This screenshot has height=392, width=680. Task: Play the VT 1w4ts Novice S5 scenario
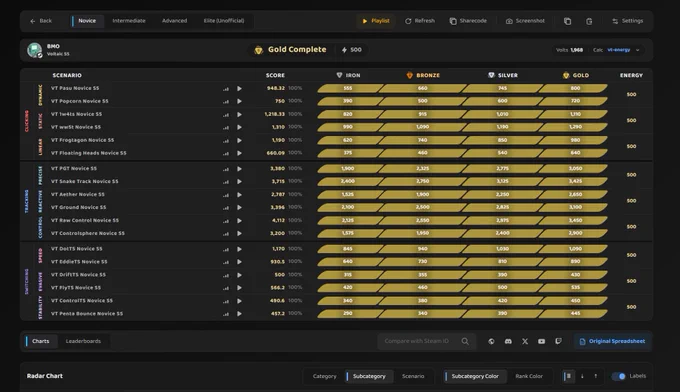coord(239,114)
